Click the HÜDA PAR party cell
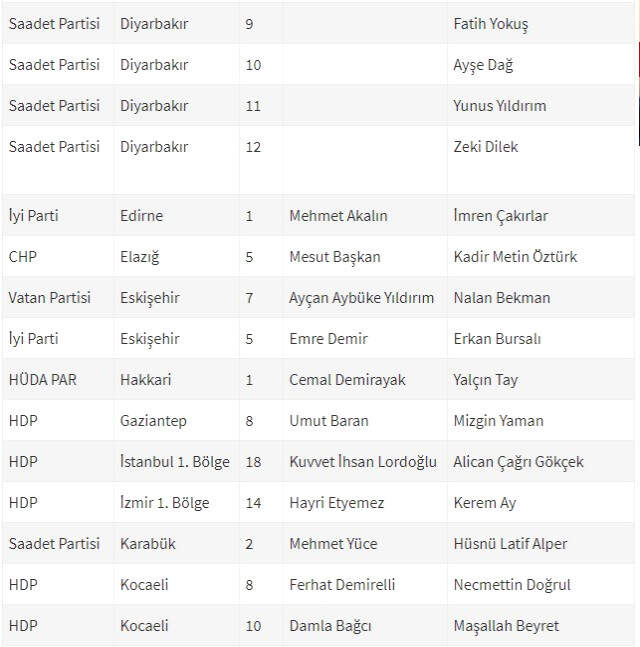This screenshot has width=640, height=647. 43,379
